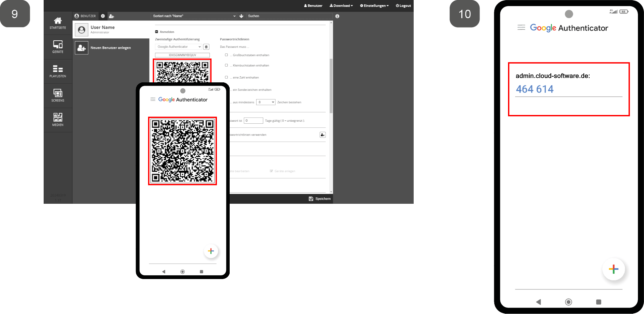Viewport: 644px width, 314px height.
Task: Open the Startseite home icon
Action: [x=58, y=23]
